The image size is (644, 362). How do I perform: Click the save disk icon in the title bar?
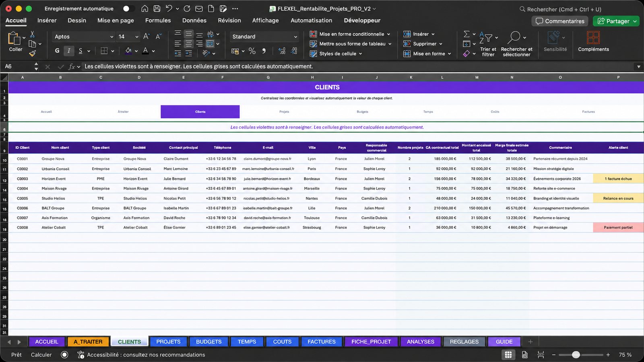point(157,8)
